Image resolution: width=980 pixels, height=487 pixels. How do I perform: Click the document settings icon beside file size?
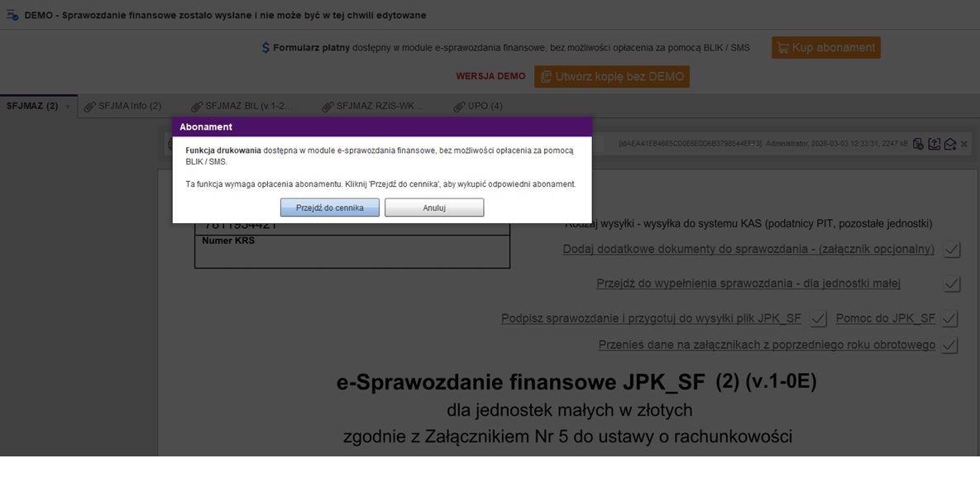pos(918,144)
